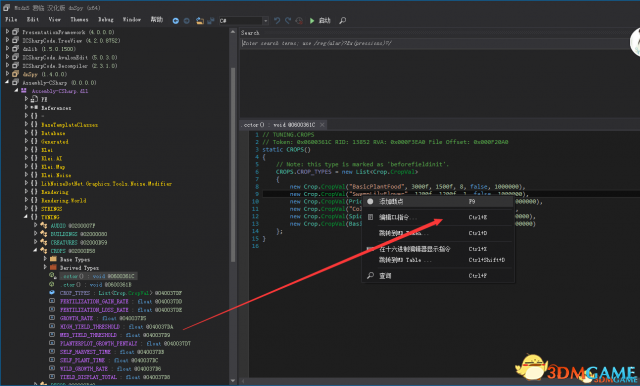Expand the Derived Types folder node
Screen dimensions: 640x386
(45, 267)
